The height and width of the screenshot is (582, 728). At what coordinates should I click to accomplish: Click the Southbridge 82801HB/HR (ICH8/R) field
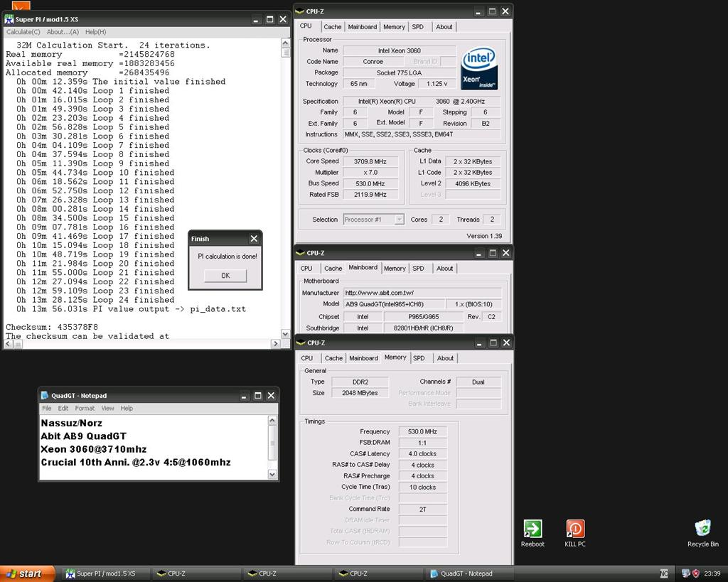click(x=423, y=328)
